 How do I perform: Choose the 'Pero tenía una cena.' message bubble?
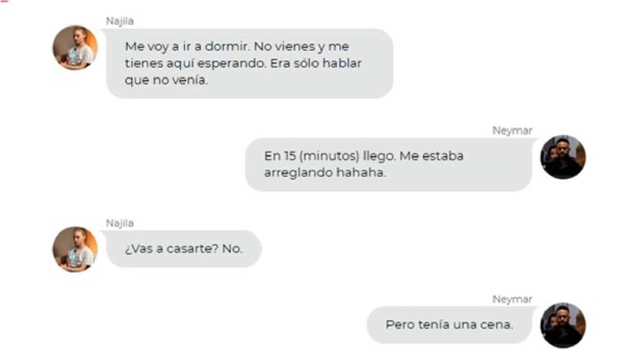point(449,324)
